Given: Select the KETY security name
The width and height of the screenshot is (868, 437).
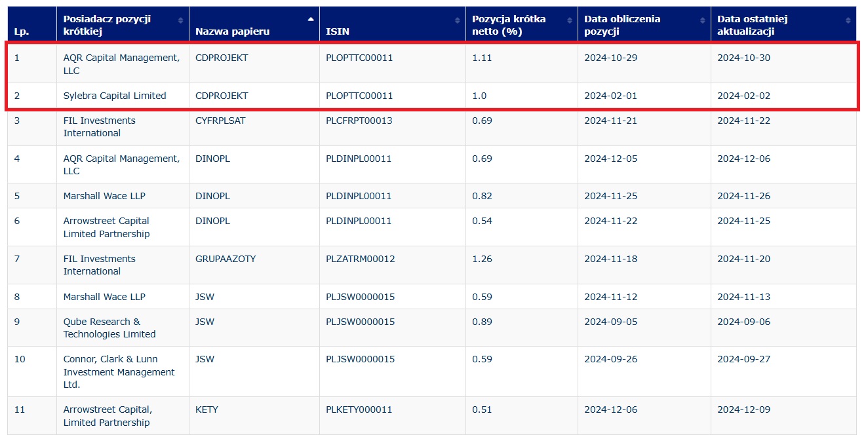Looking at the screenshot, I should pos(207,409).
